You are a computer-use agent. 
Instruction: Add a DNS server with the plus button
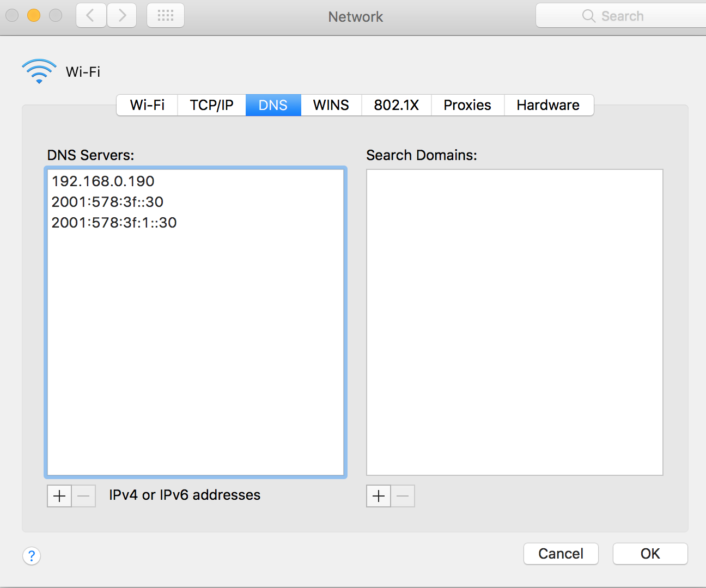click(x=59, y=496)
